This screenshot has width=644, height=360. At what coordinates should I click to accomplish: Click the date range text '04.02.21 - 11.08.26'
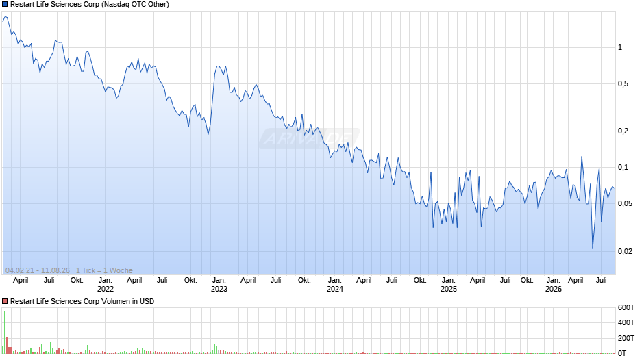38,270
